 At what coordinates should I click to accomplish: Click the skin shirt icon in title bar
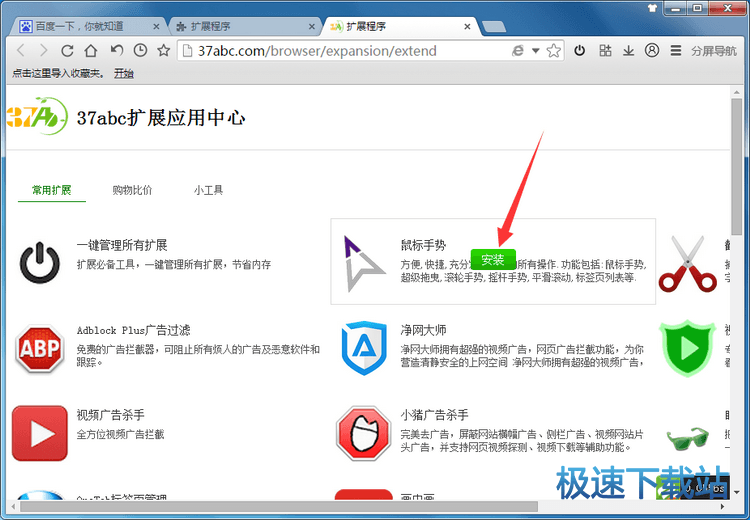[x=652, y=8]
